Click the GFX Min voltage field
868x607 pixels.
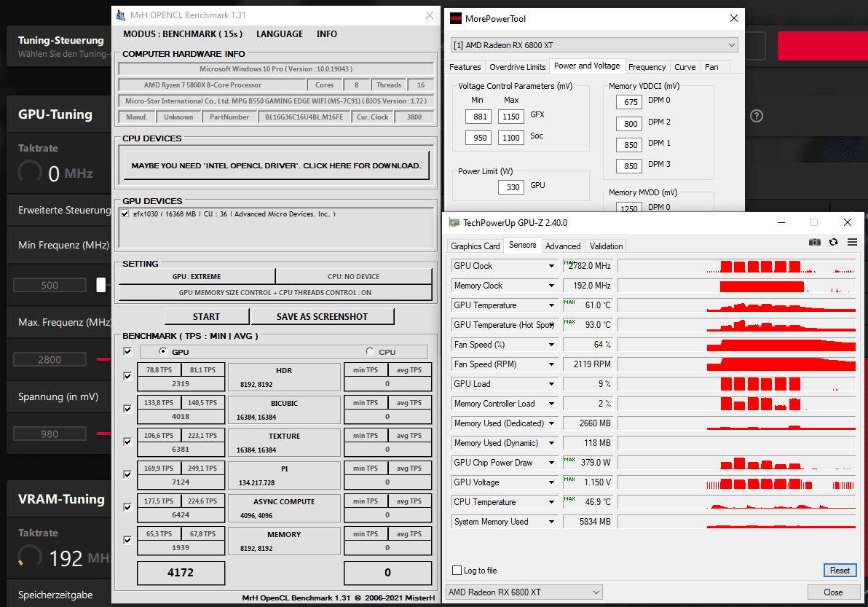pos(480,117)
